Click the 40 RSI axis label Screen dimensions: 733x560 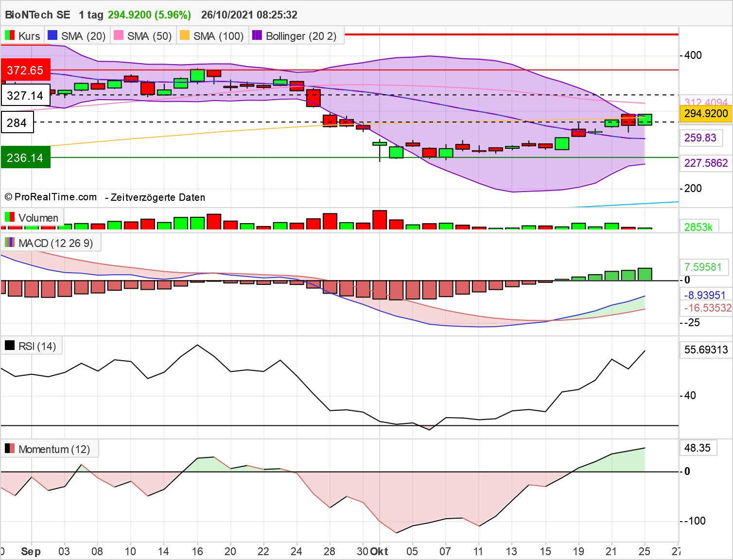[690, 396]
